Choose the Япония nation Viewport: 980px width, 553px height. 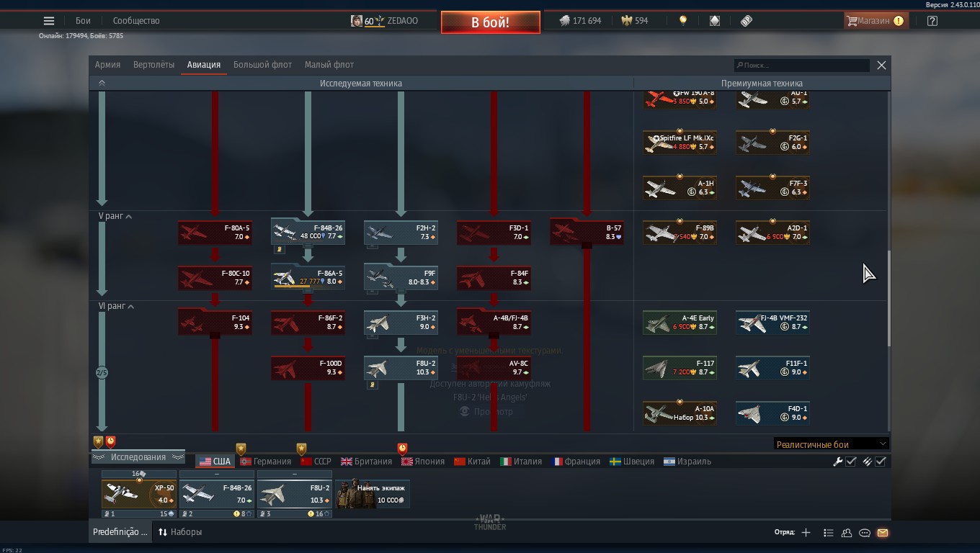tap(423, 462)
